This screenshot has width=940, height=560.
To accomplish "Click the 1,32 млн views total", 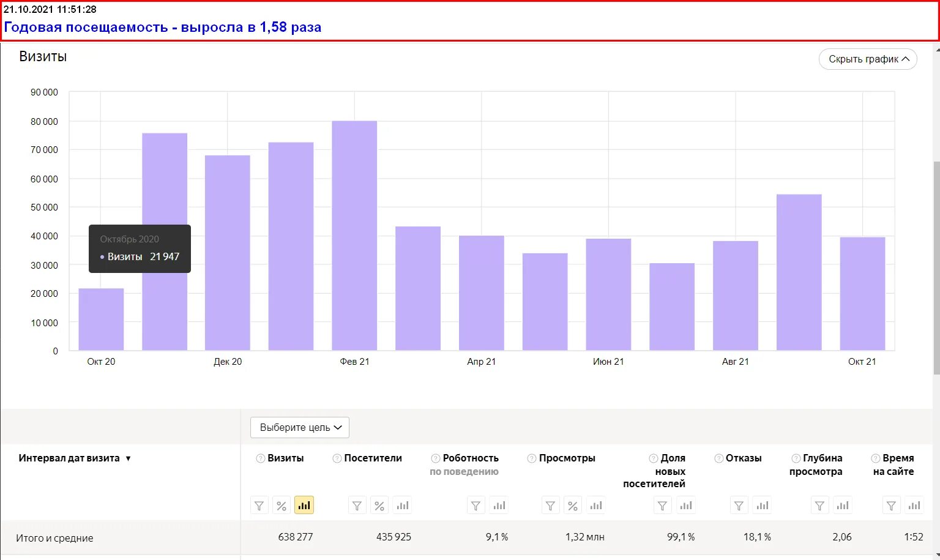I will [585, 537].
